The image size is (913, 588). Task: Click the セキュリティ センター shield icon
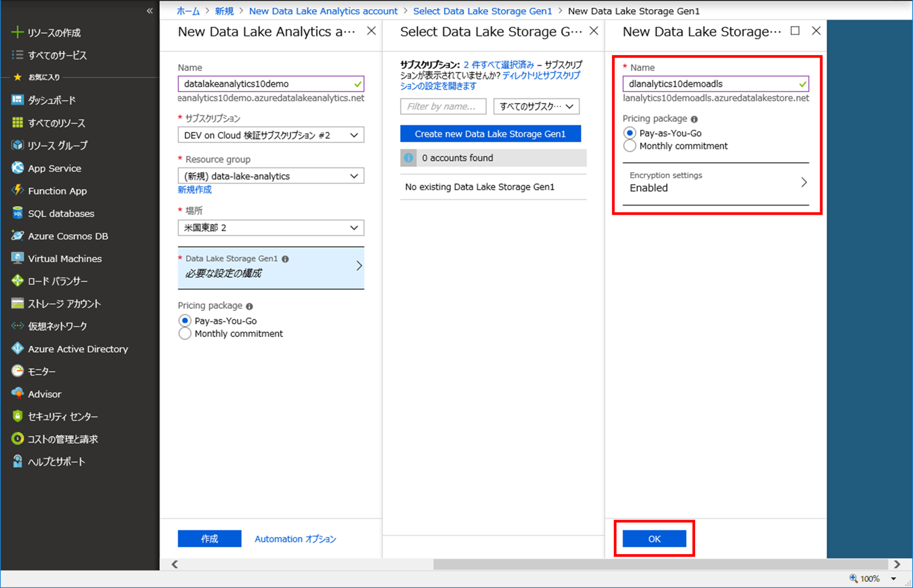tap(18, 416)
